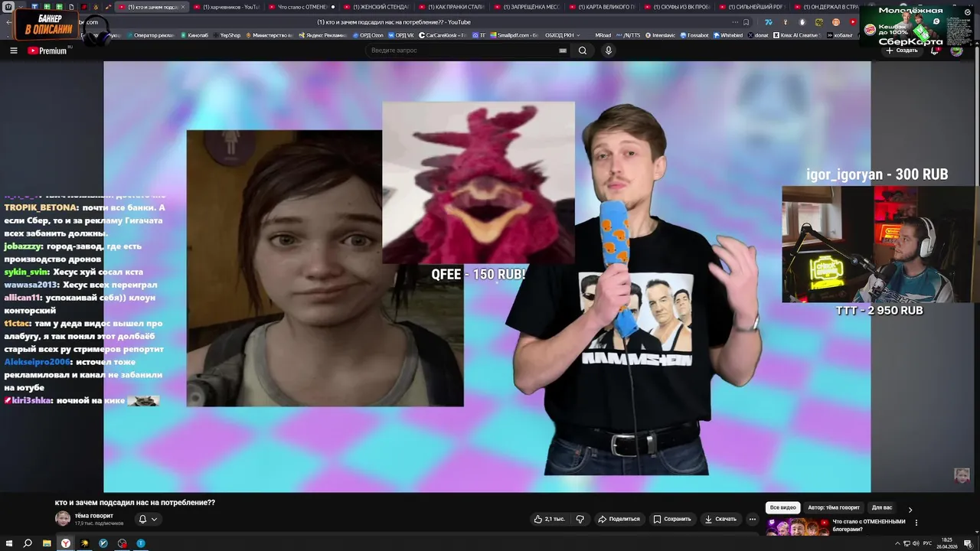Select the Все видео filter chip
The height and width of the screenshot is (551, 980).
[x=782, y=507]
